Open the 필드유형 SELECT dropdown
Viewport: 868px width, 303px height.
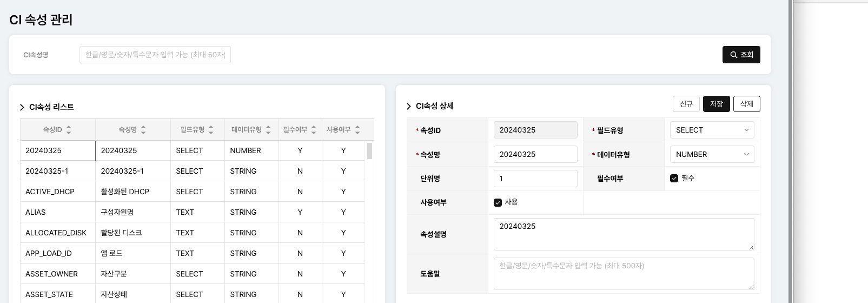pyautogui.click(x=712, y=130)
